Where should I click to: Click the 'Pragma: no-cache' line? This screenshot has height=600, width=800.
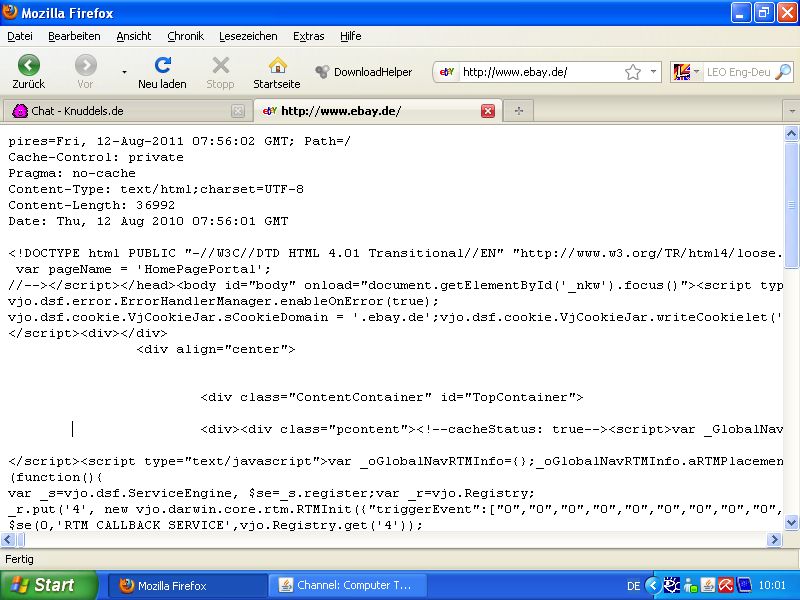point(72,173)
